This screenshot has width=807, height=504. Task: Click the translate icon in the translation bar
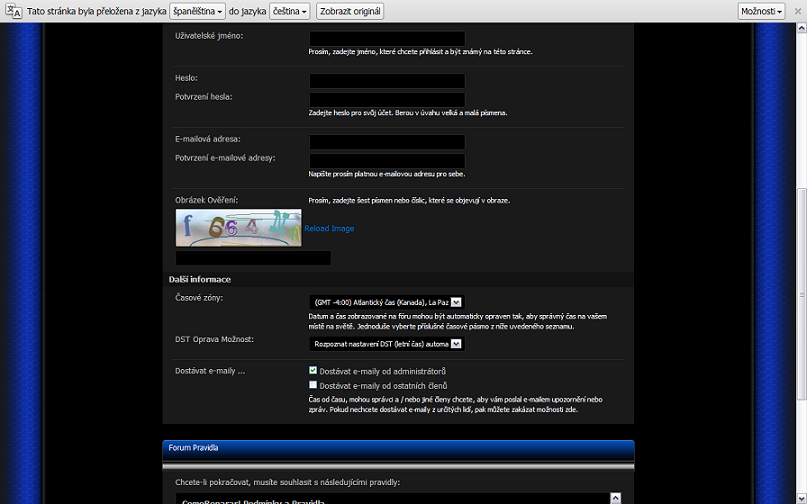pos(14,11)
